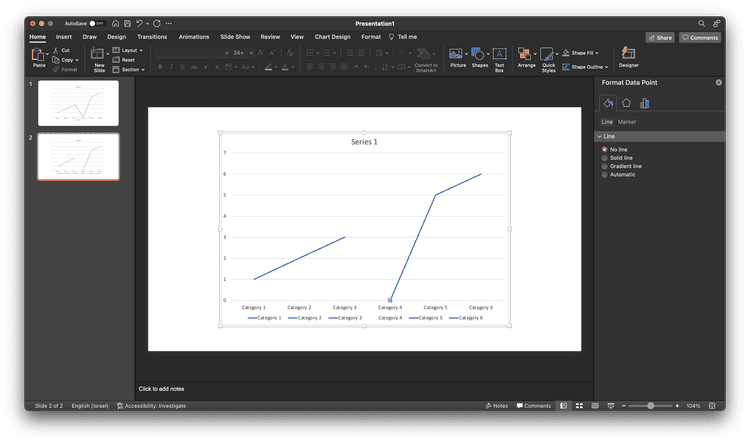The image size is (750, 443).
Task: Click the Comments button in ribbon
Action: tap(700, 37)
